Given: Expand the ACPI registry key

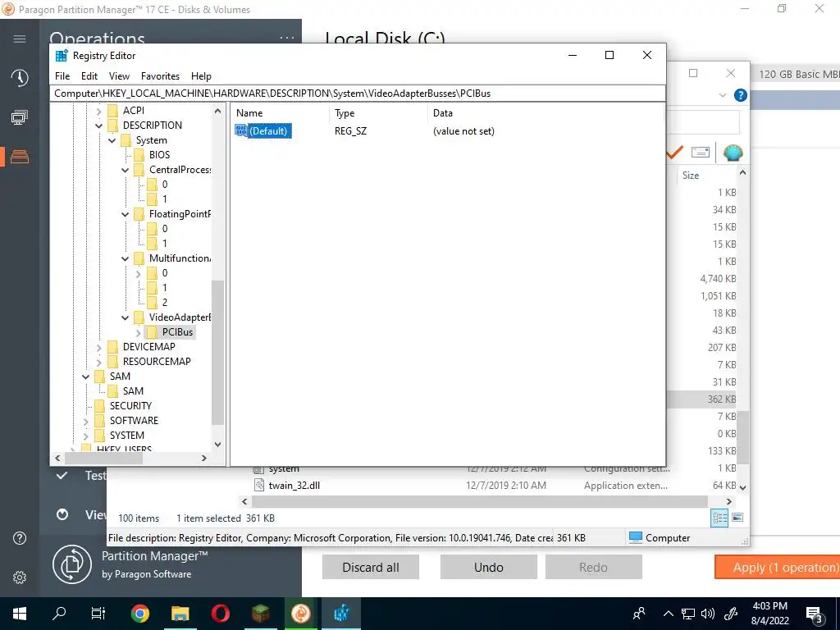Looking at the screenshot, I should click(98, 112).
